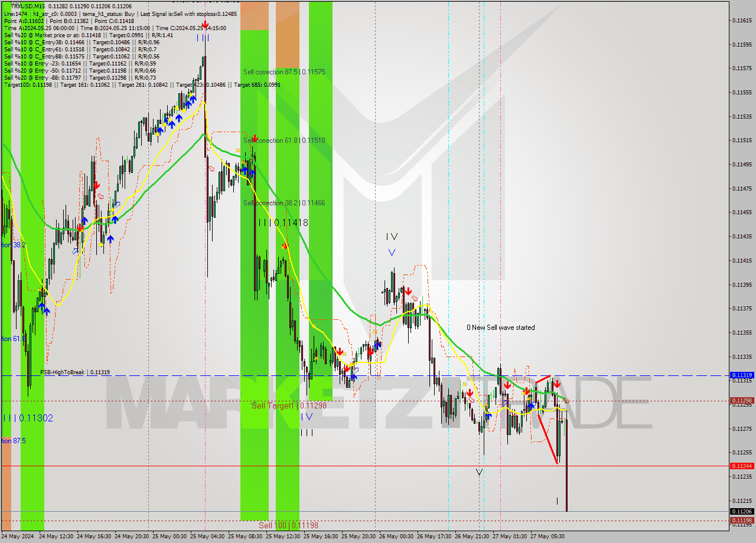Click '27 May 01:30' on time axis
This screenshot has width=756, height=543.
[x=510, y=537]
